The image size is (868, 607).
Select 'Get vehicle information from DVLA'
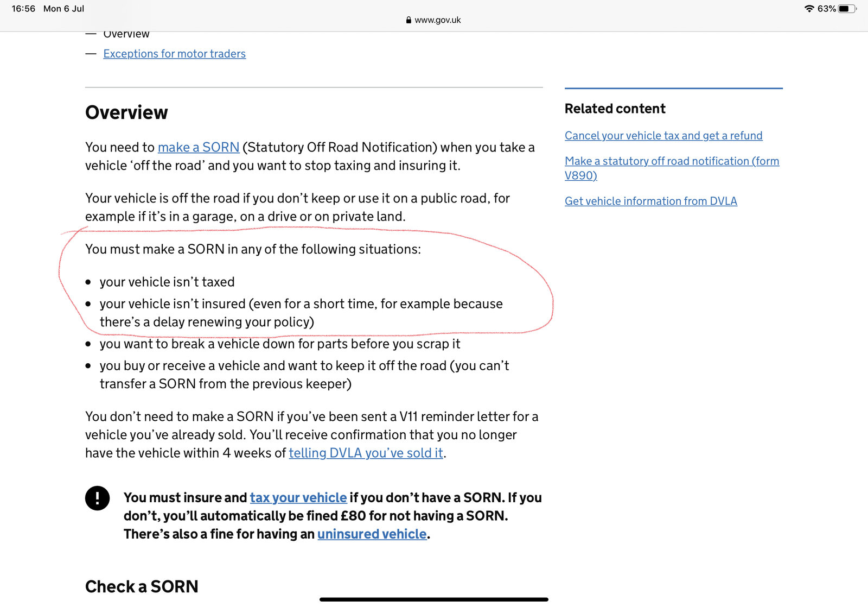point(650,201)
